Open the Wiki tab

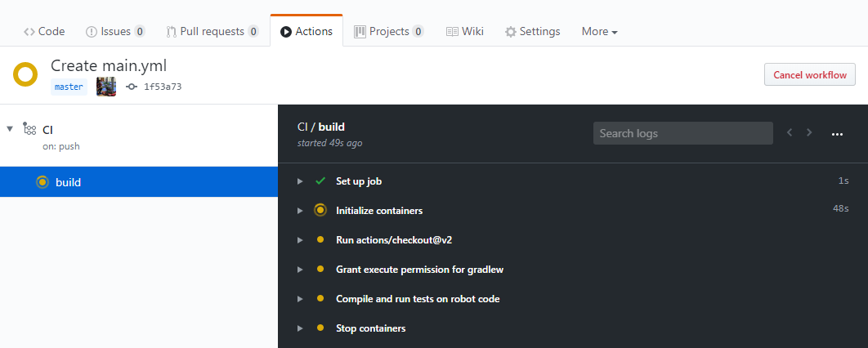pyautogui.click(x=464, y=32)
